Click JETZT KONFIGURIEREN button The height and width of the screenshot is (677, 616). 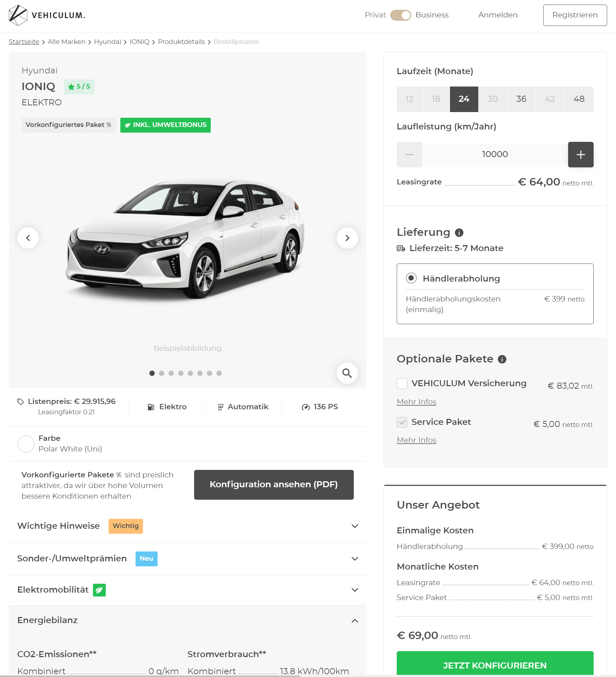click(x=495, y=664)
